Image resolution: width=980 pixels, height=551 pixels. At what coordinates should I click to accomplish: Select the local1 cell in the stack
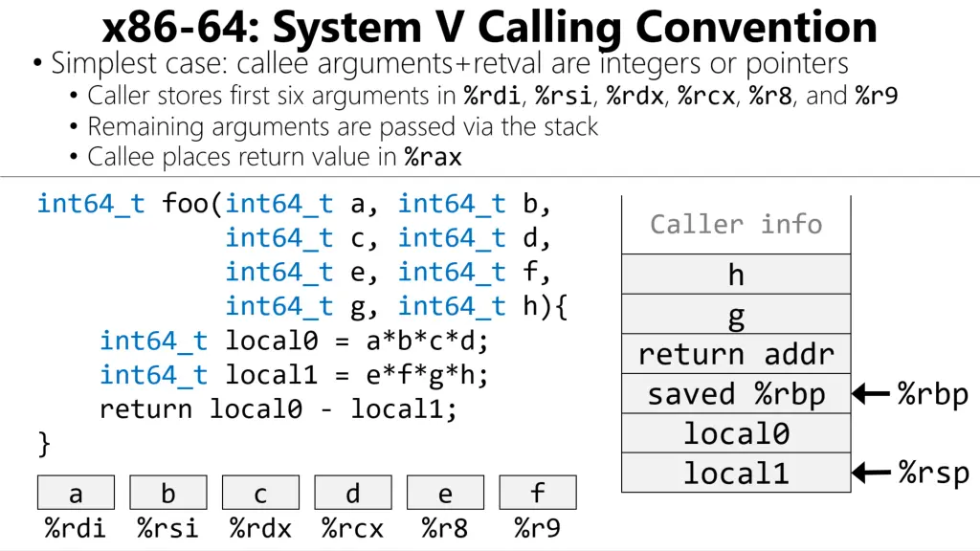pyautogui.click(x=736, y=473)
